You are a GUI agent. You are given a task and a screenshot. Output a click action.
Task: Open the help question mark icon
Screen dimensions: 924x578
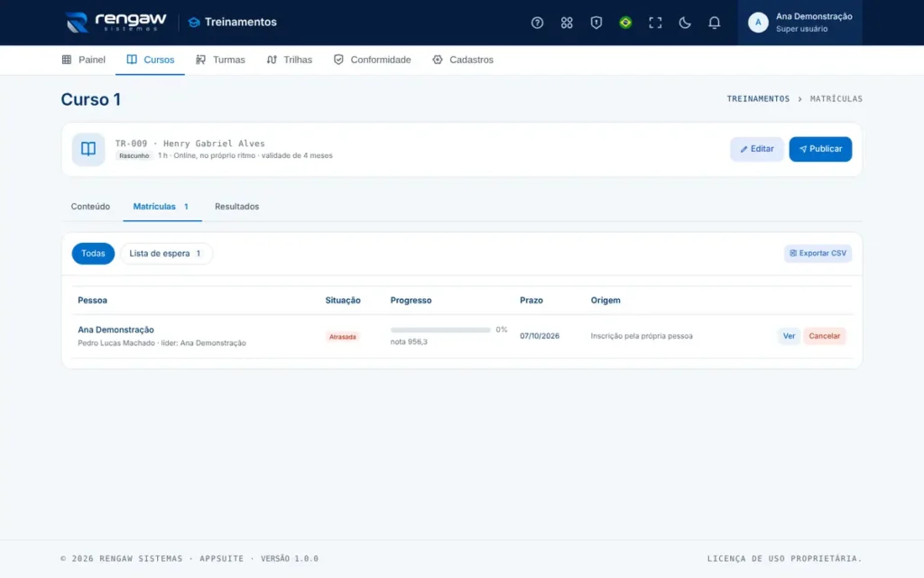[537, 23]
